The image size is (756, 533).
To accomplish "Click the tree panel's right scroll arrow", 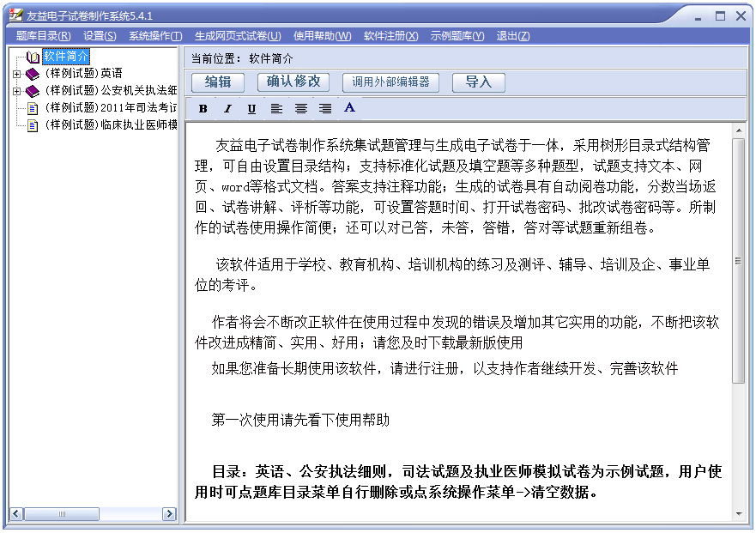I will pos(169,514).
